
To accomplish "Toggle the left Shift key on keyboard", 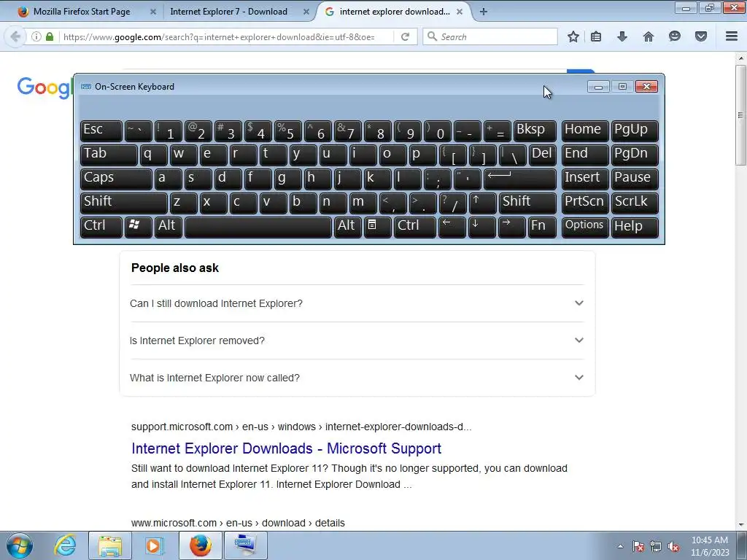I will pos(123,203).
